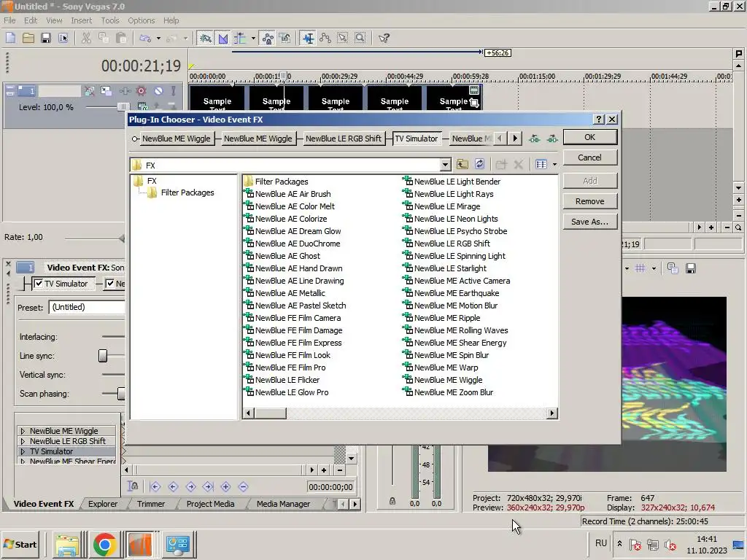The height and width of the screenshot is (560, 747).
Task: Click the Scan phasing slider handle
Action: coord(122,394)
